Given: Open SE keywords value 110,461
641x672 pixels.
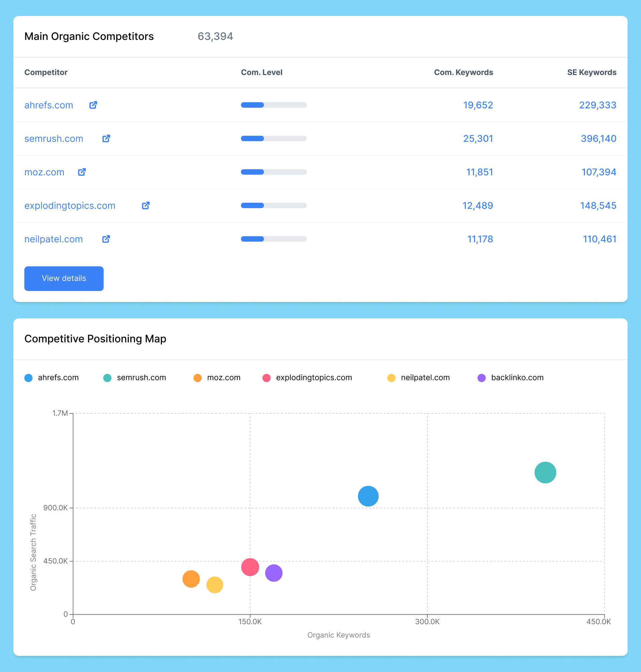Looking at the screenshot, I should pos(600,239).
